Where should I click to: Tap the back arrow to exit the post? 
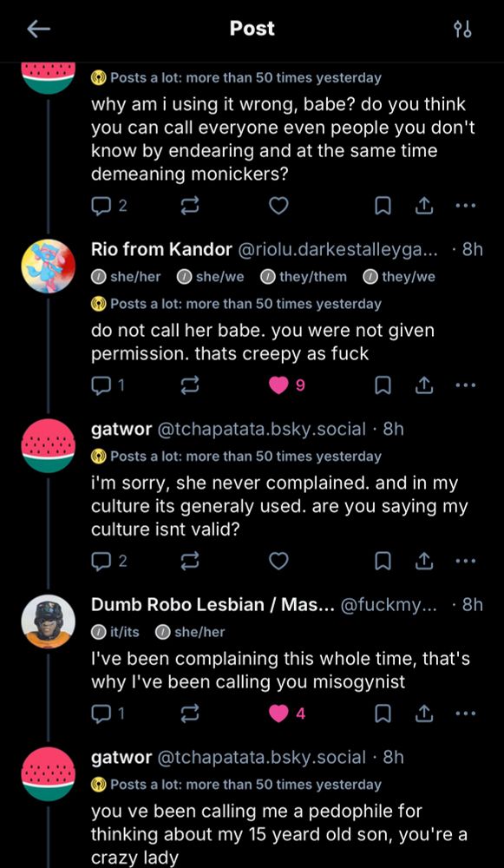point(37,29)
